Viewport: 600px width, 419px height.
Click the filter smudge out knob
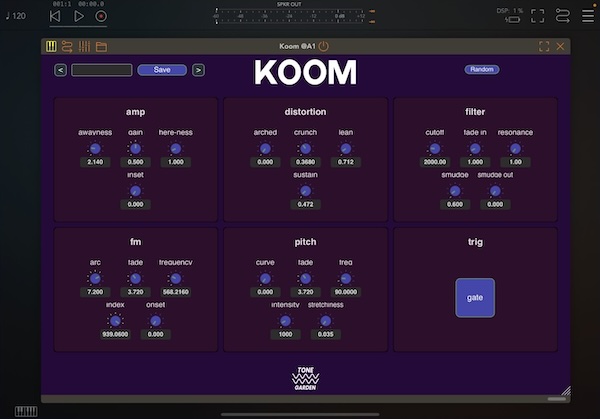coord(495,191)
